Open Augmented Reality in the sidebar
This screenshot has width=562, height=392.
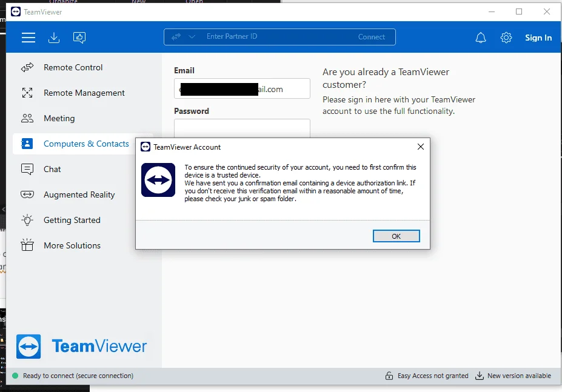click(x=83, y=194)
